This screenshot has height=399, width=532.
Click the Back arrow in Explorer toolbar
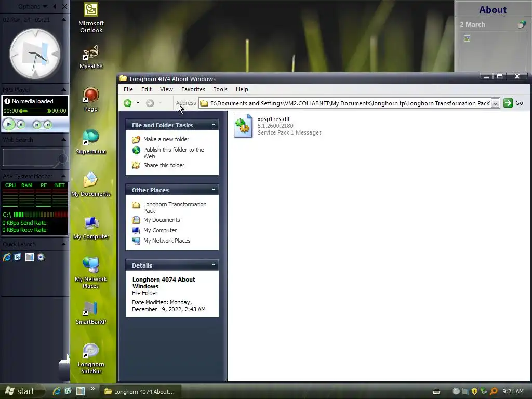pos(128,103)
